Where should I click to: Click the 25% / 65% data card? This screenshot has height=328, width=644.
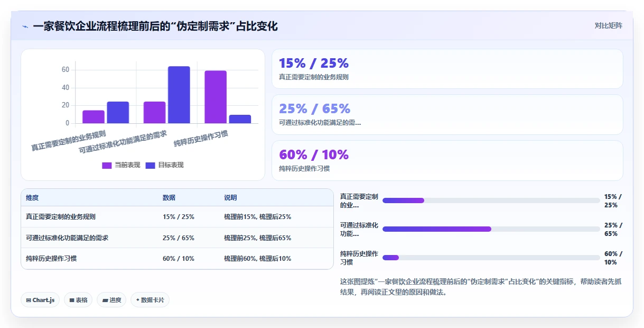[447, 114]
